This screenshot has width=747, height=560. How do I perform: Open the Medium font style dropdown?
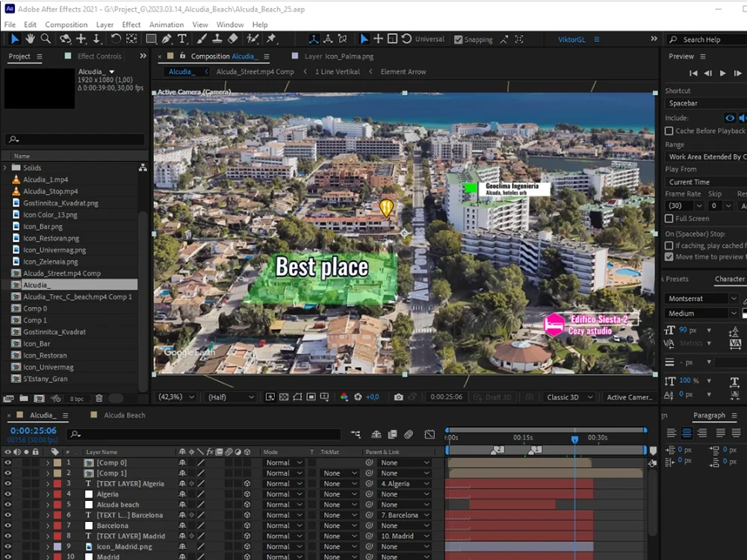tap(701, 314)
